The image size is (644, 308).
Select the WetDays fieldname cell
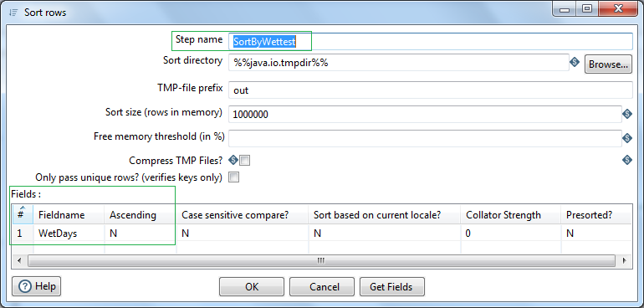click(x=69, y=234)
